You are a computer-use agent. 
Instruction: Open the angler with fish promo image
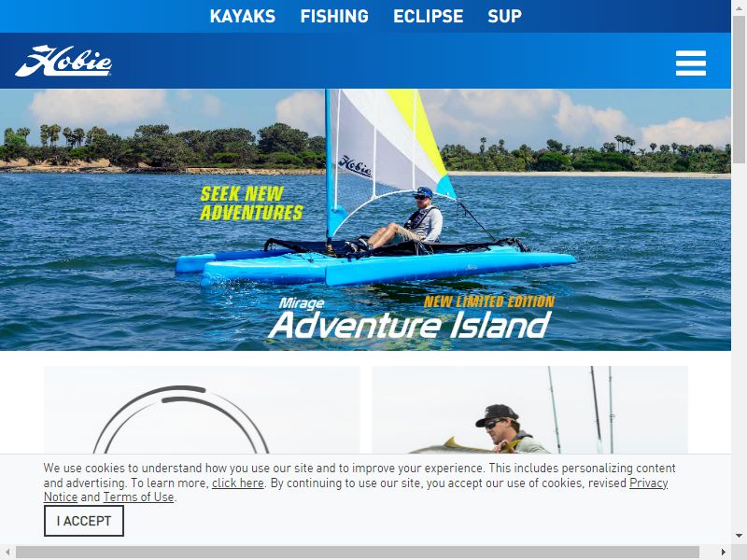(529, 410)
